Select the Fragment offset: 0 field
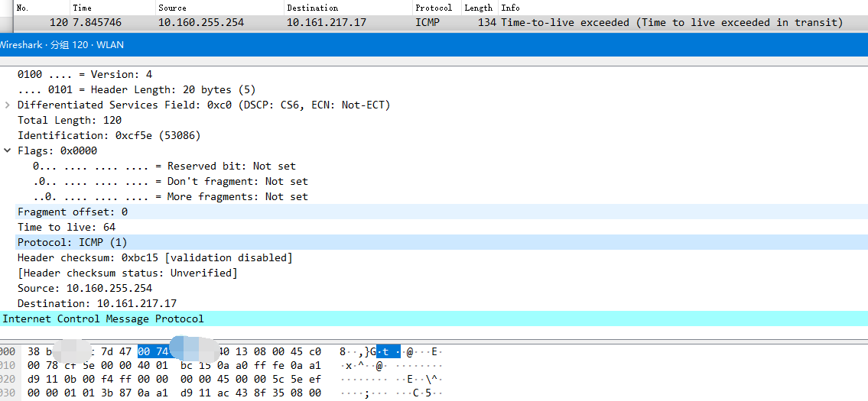This screenshot has width=868, height=401. tap(441, 212)
